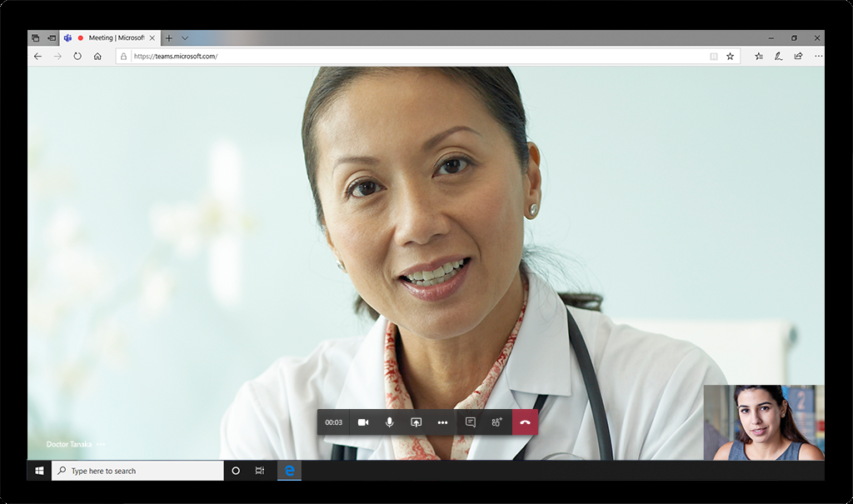Expand the tab preview chevron
The image size is (853, 504).
tap(184, 37)
